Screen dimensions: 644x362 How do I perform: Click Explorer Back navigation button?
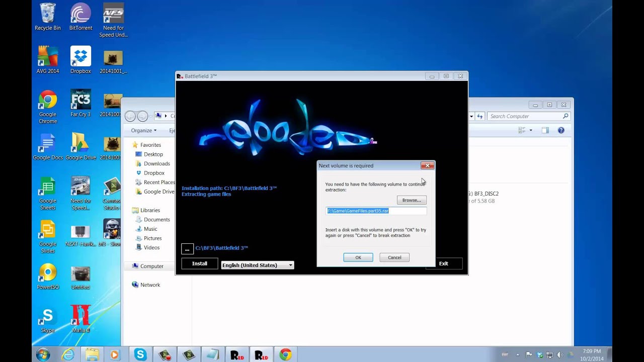[130, 116]
